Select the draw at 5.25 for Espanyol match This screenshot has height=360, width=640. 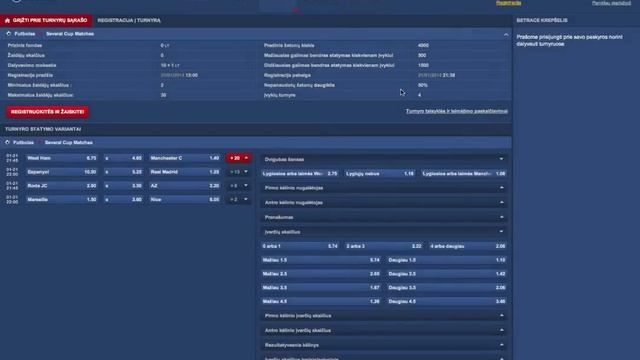click(123, 172)
